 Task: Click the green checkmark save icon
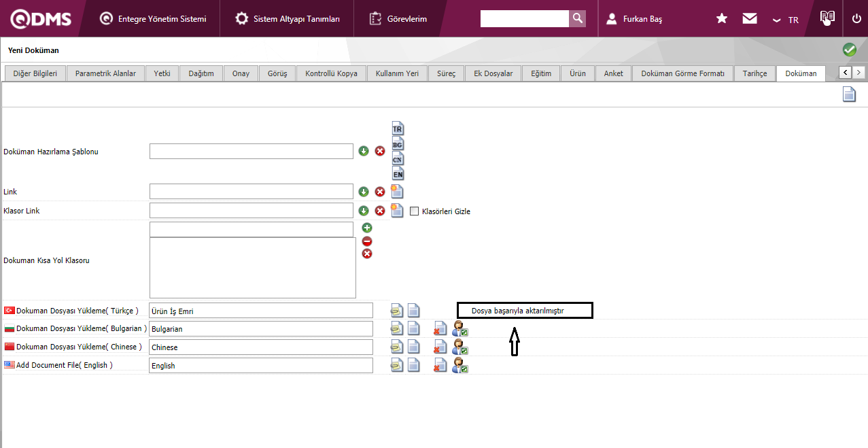(x=849, y=50)
